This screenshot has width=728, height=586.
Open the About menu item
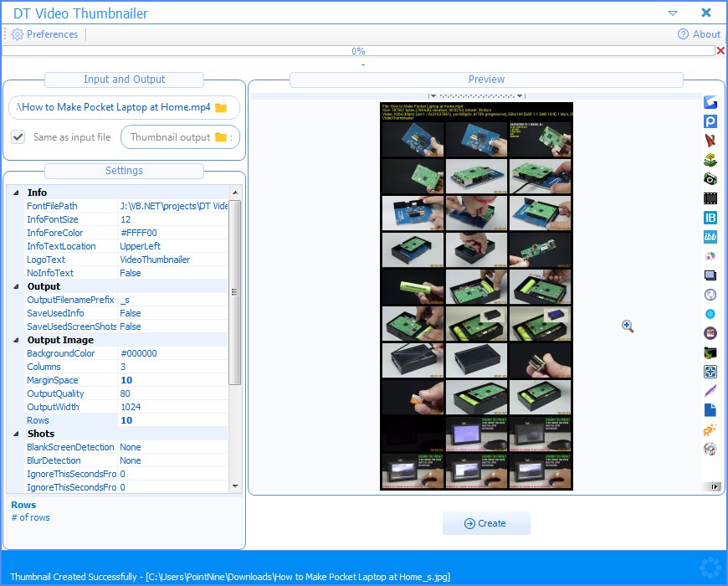tap(699, 34)
